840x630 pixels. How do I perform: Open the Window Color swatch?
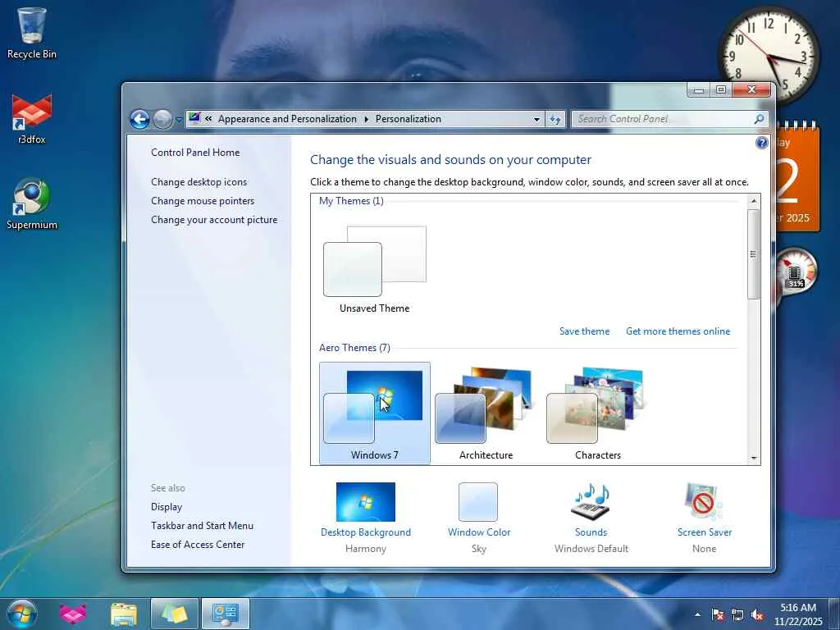[478, 502]
